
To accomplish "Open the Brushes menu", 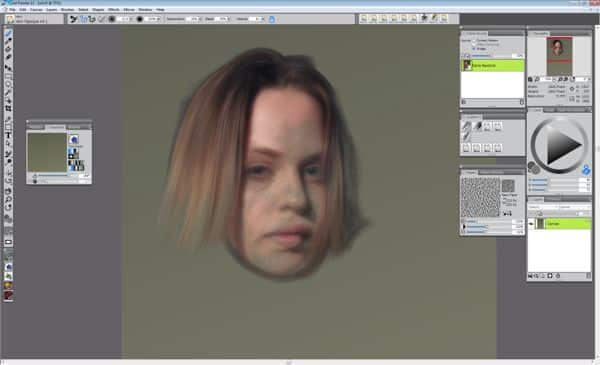I will [67, 9].
